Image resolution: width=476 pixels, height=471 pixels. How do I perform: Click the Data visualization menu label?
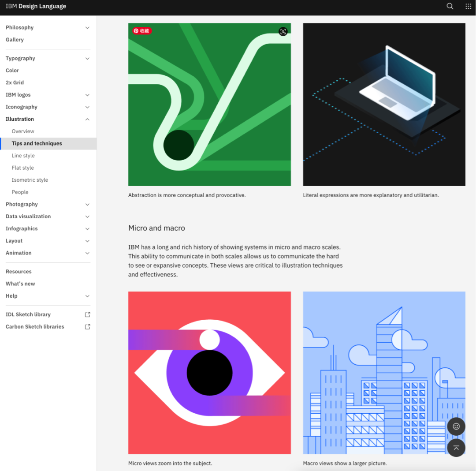28,216
